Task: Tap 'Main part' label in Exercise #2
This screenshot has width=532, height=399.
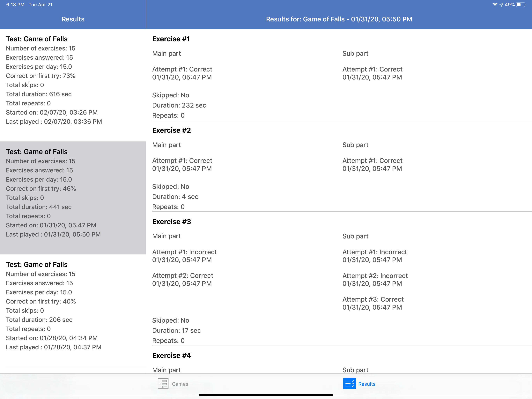Action: (166, 145)
